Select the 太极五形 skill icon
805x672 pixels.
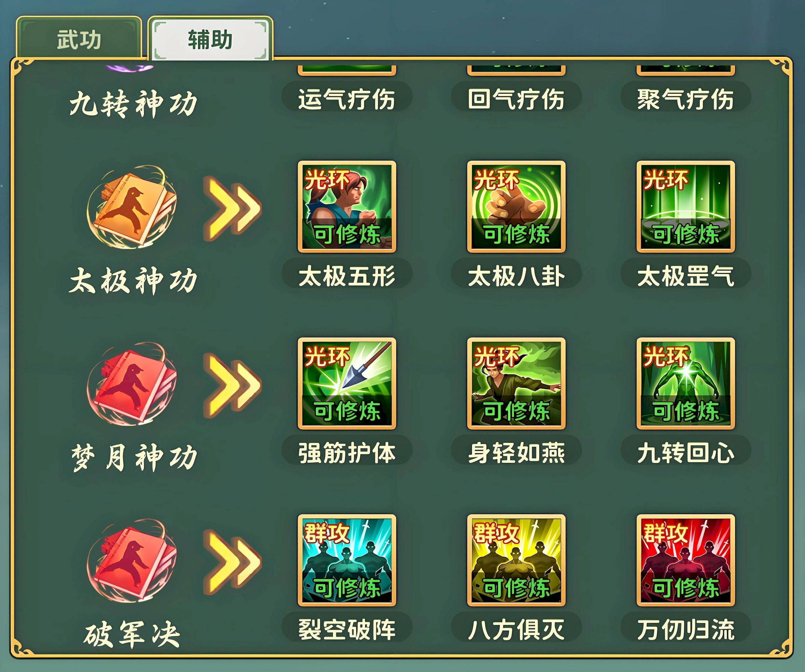[x=347, y=207]
